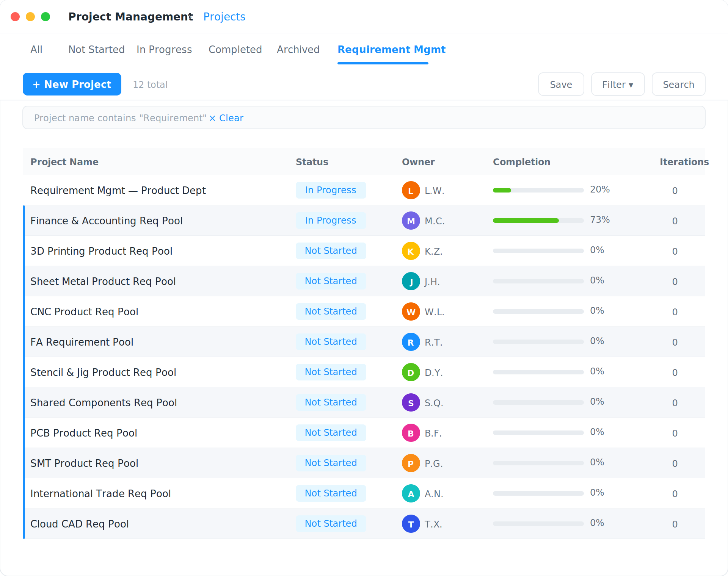Click the 73% completion progress bar

(x=538, y=221)
